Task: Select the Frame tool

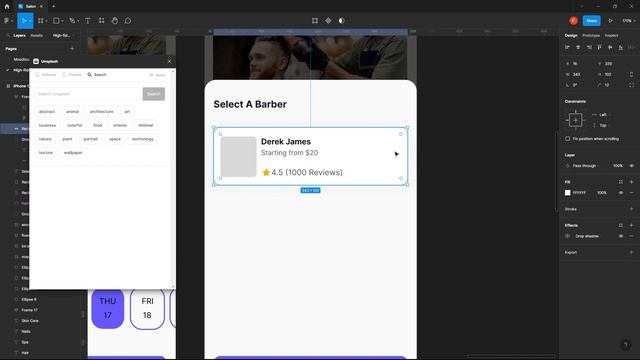Action: pyautogui.click(x=41, y=21)
